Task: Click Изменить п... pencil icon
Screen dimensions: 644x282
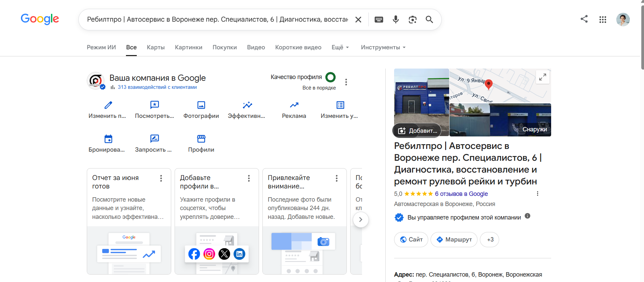Action: tap(108, 105)
